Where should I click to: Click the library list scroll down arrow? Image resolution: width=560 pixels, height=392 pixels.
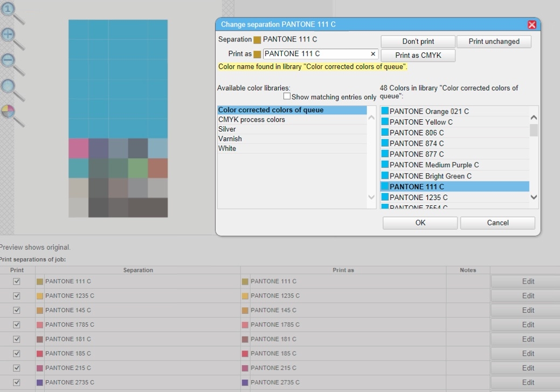371,197
